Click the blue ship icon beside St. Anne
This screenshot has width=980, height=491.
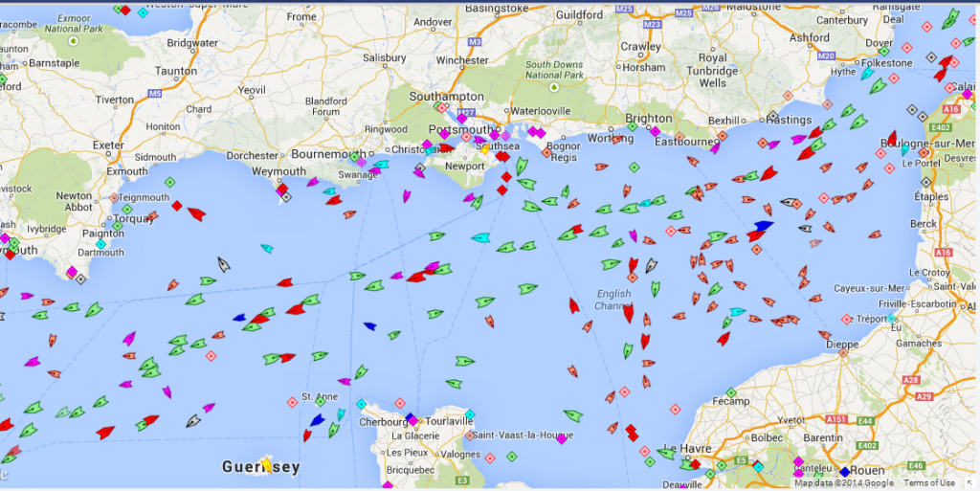click(317, 419)
